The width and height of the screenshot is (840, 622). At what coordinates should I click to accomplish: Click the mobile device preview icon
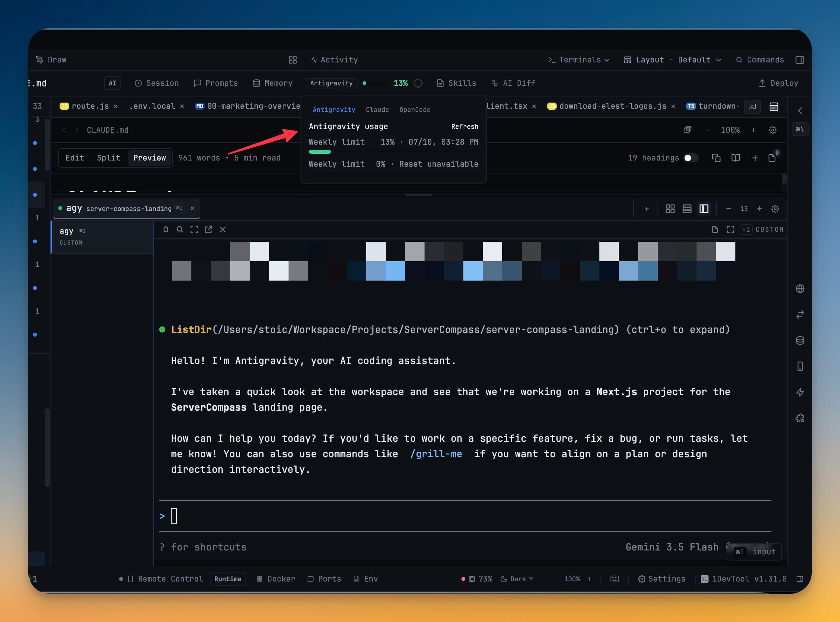pyautogui.click(x=800, y=366)
